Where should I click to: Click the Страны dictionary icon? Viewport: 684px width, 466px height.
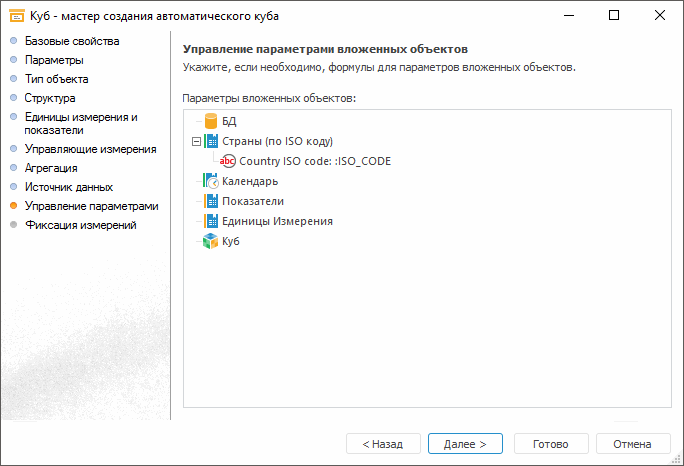[210, 141]
